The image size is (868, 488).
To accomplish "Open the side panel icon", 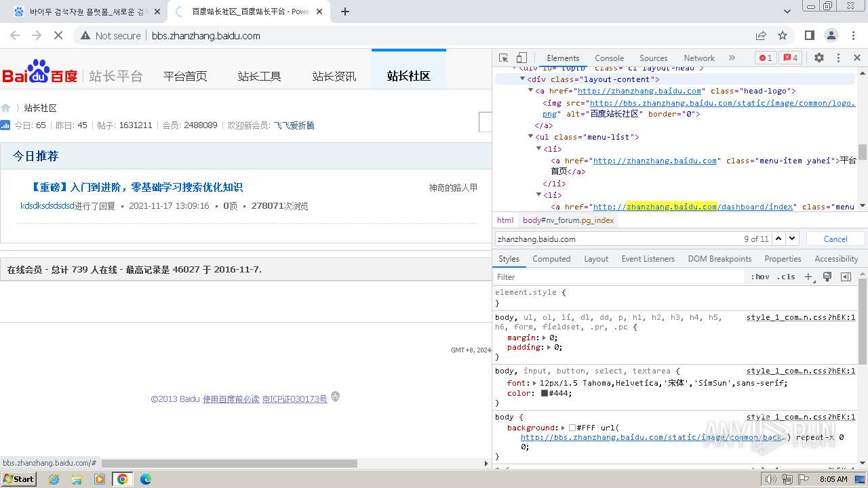I will coord(810,35).
